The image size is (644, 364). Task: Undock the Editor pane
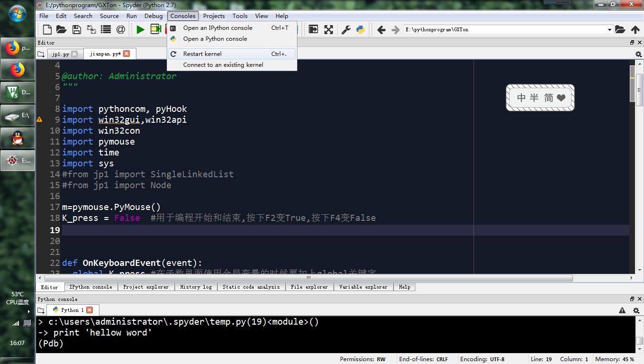[632, 43]
